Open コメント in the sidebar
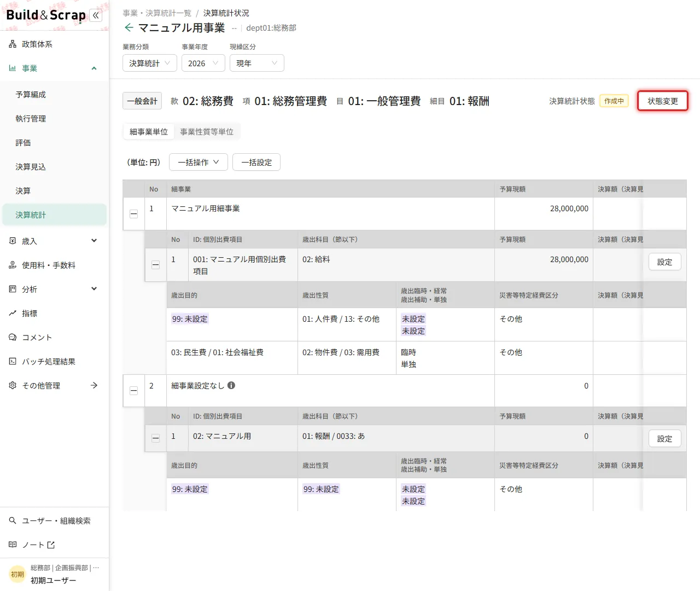Screen dimensions: 700x591 point(54,338)
